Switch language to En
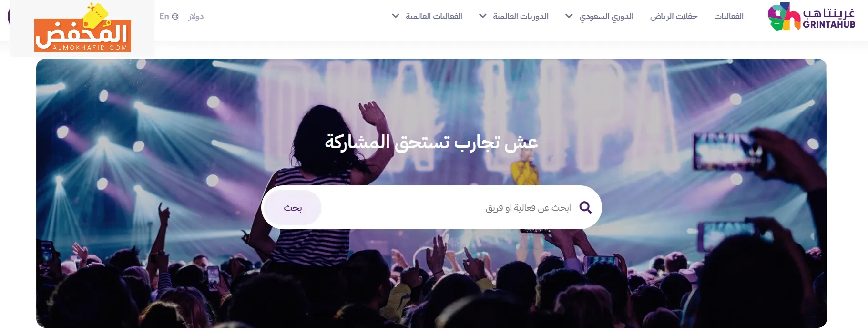 coord(164,16)
